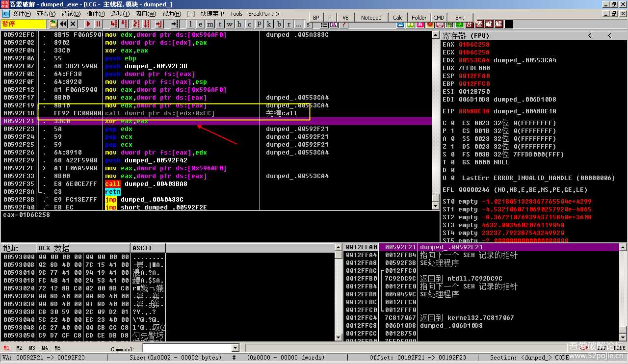Open the BreakPoint-> menu
The width and height of the screenshot is (628, 364).
click(263, 14)
